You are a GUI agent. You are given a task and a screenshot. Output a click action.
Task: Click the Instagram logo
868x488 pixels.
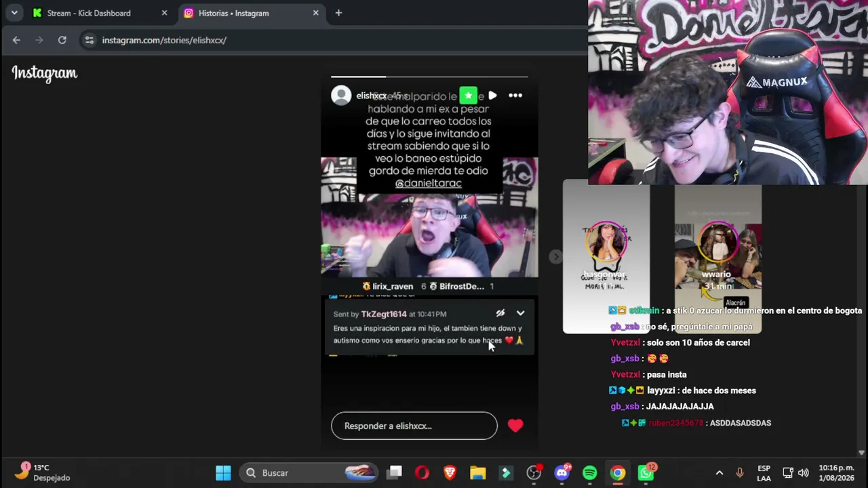point(45,73)
